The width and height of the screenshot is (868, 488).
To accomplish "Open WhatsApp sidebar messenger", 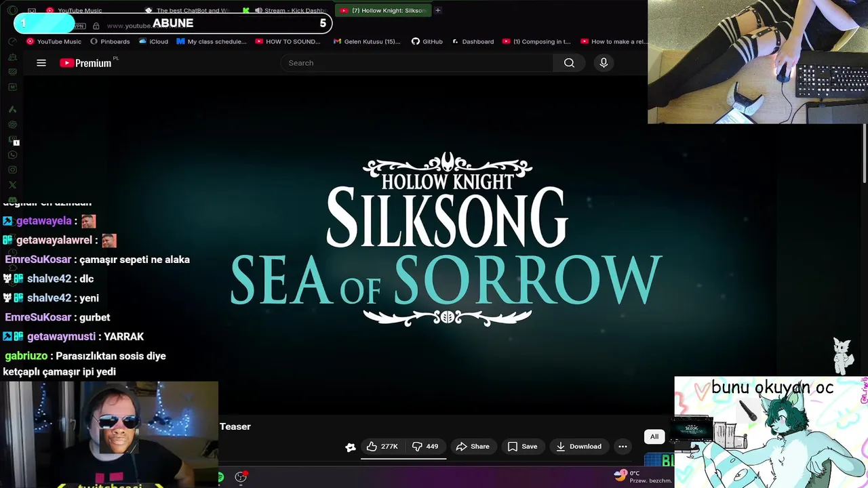I will click(12, 155).
